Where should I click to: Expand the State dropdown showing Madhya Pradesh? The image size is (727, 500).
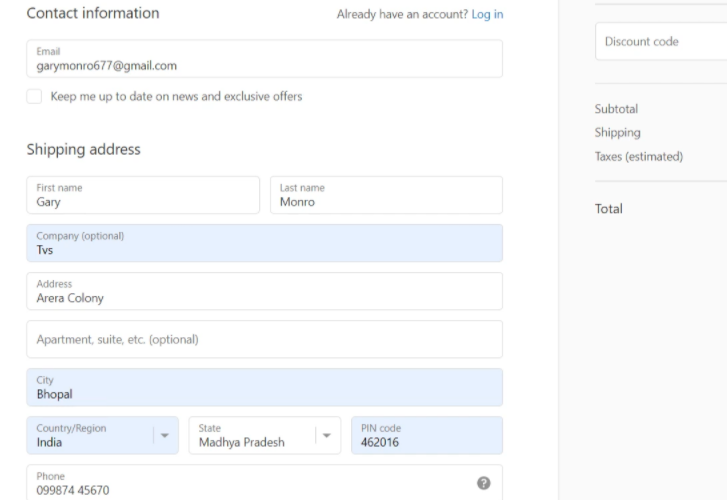click(250, 435)
